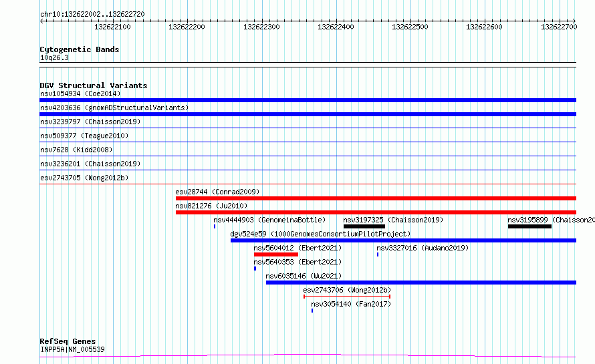Screen dimensions: 595x364
Task: Select the black nsv3197325 variant bar
Action: coord(364,226)
